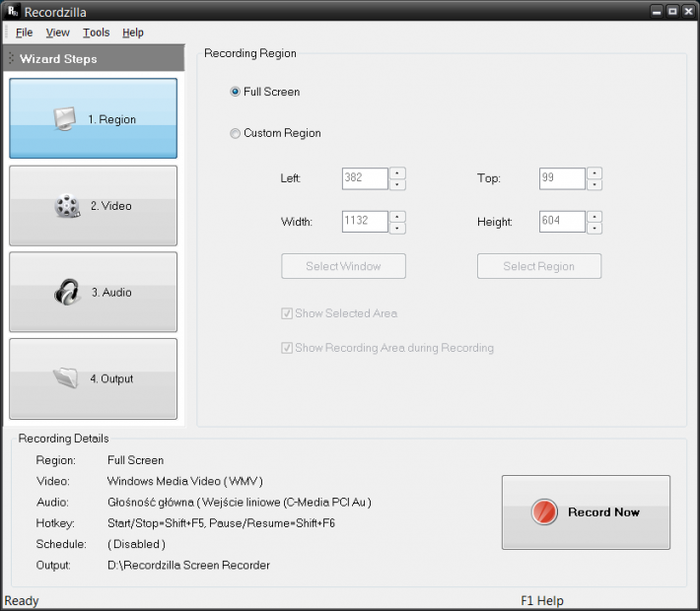
Task: Click the '( Disabled )' schedule value
Action: (136, 544)
